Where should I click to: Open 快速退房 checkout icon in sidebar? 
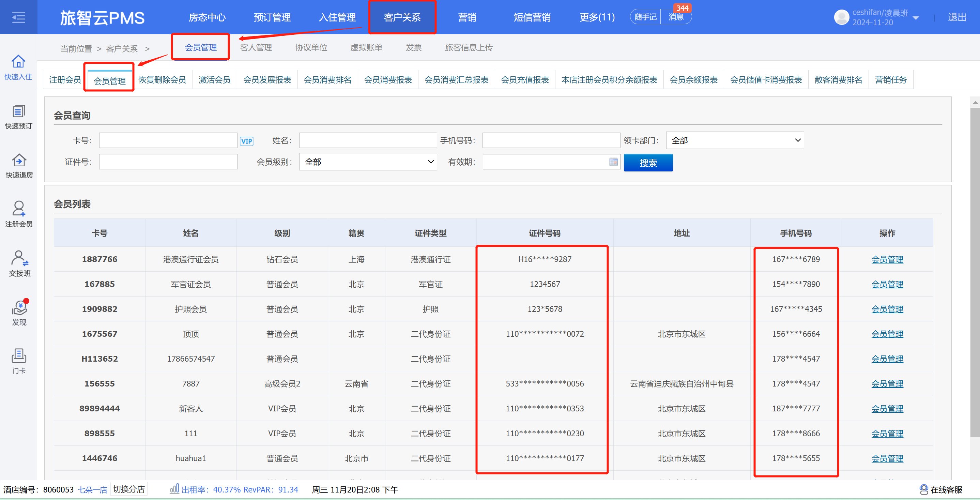19,160
